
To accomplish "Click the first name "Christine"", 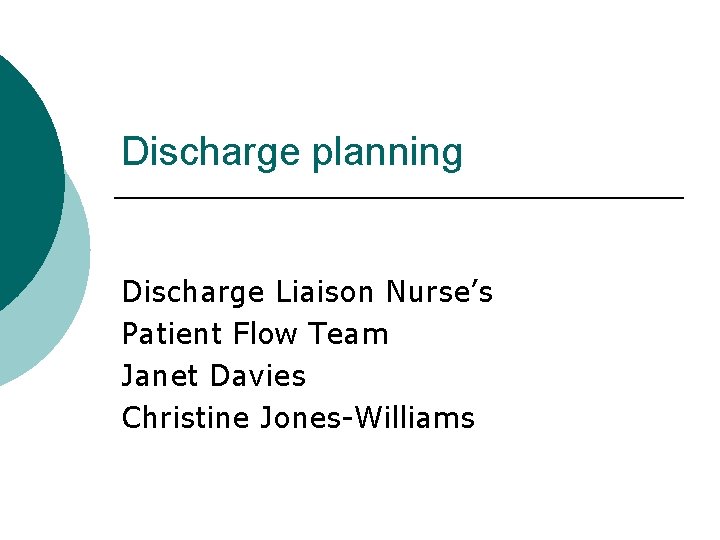I will coord(185,418).
